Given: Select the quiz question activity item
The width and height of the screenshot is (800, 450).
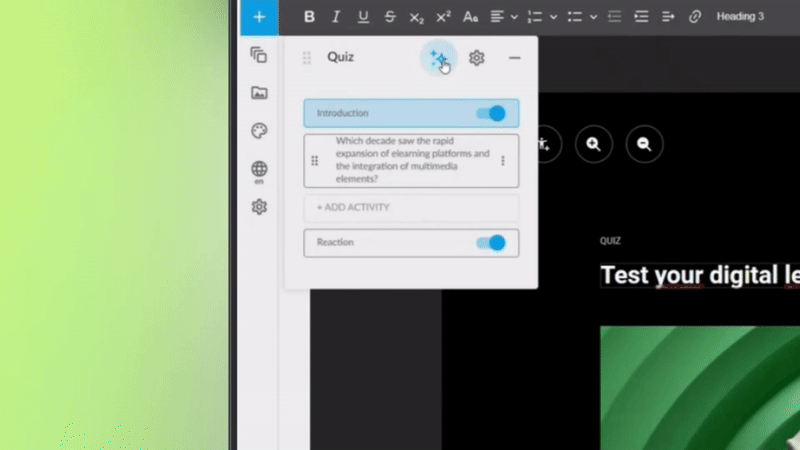Looking at the screenshot, I should point(411,161).
